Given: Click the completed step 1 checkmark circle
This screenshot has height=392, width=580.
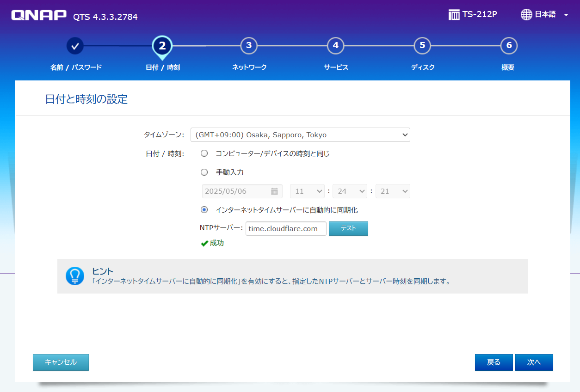Looking at the screenshot, I should click(x=75, y=46).
